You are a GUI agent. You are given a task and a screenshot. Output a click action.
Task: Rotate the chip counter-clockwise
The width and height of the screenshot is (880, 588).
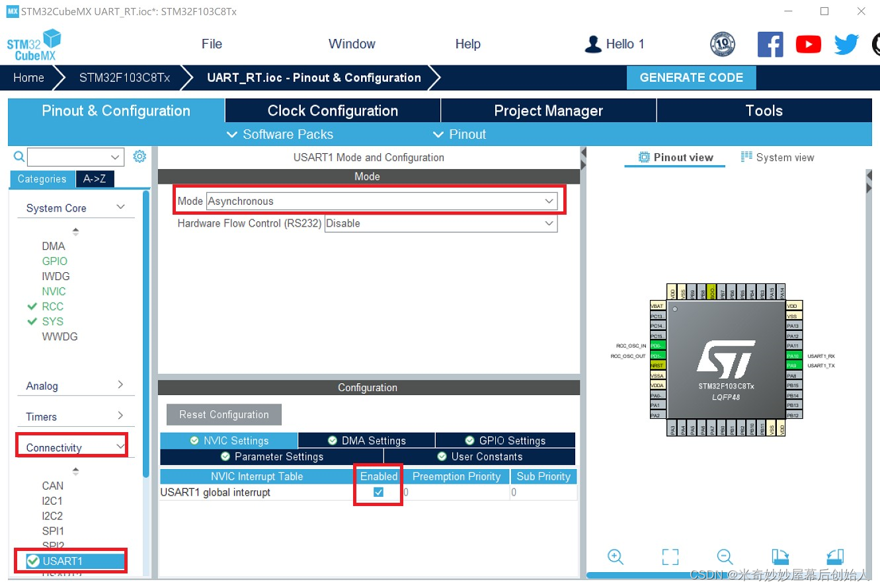tap(834, 557)
